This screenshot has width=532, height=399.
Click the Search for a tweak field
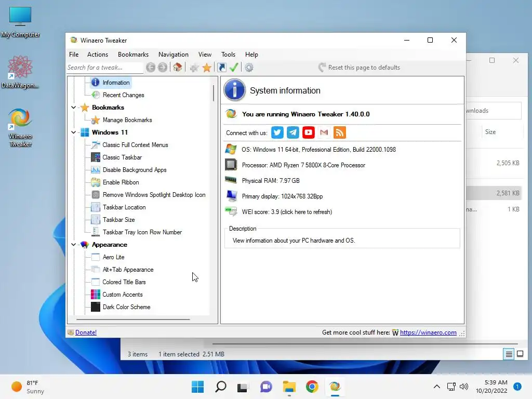(x=105, y=68)
